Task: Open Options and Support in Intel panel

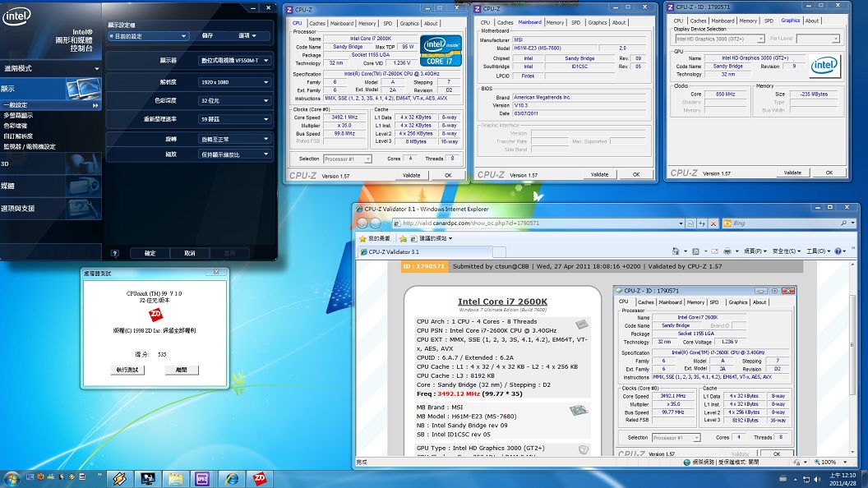Action: [x=50, y=209]
